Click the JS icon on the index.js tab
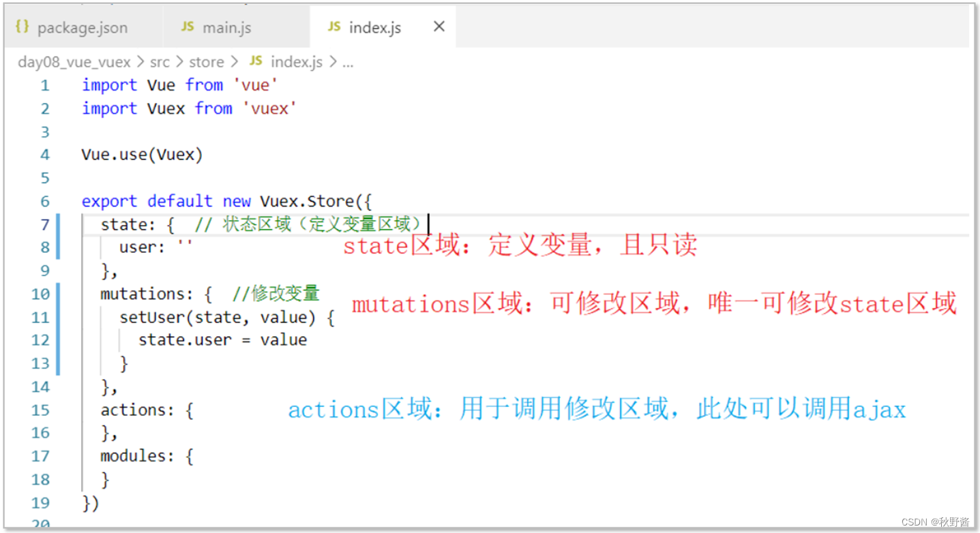 [333, 27]
